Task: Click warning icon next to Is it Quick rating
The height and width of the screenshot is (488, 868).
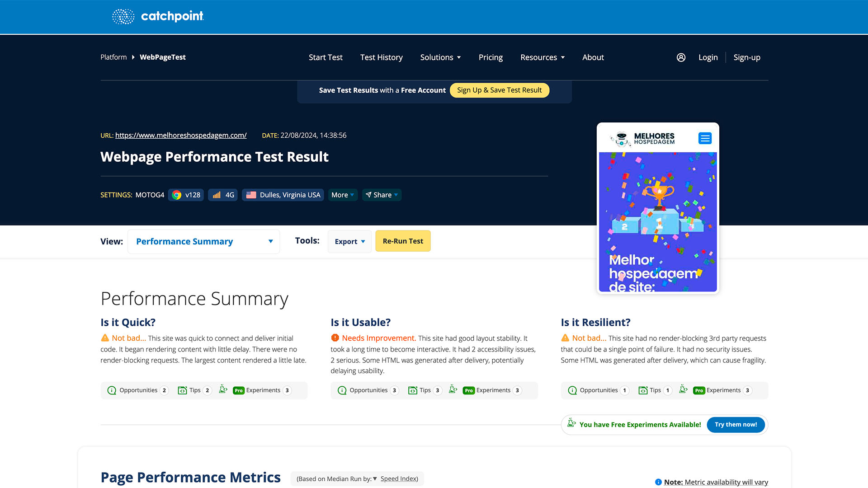Action: coord(105,338)
